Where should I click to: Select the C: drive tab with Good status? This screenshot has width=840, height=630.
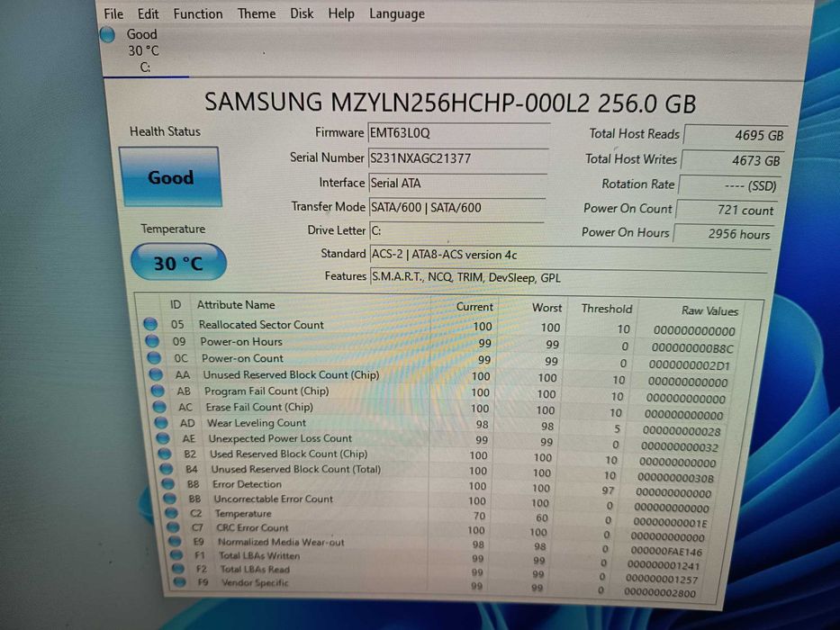[x=143, y=50]
